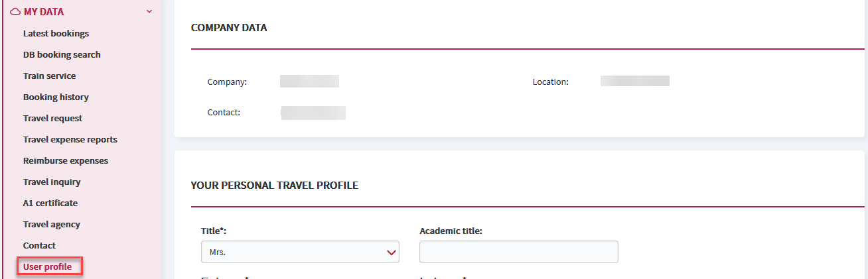
Task: Click the blurred Company name value
Action: click(309, 82)
